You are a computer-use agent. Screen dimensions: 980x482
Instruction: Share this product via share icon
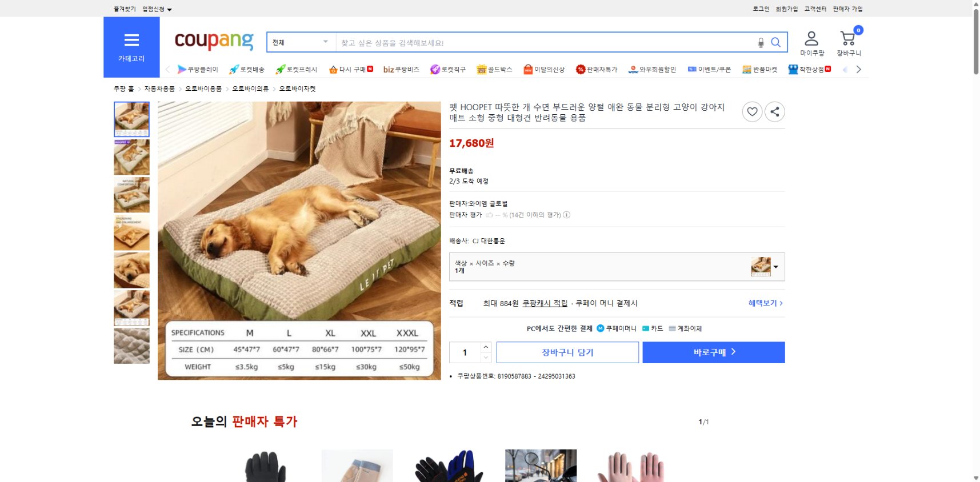pos(775,111)
